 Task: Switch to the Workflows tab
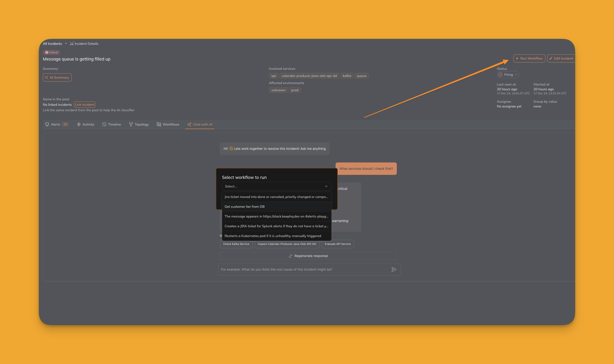pyautogui.click(x=168, y=124)
